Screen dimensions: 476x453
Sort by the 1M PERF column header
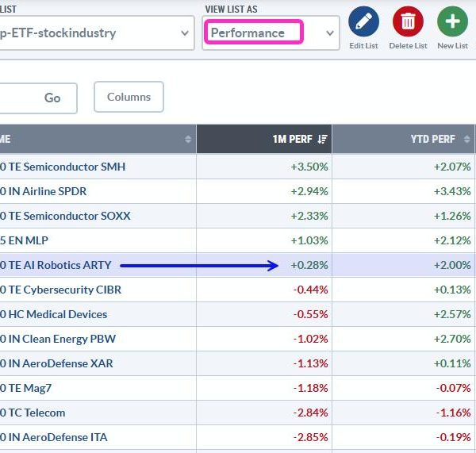tap(264, 139)
